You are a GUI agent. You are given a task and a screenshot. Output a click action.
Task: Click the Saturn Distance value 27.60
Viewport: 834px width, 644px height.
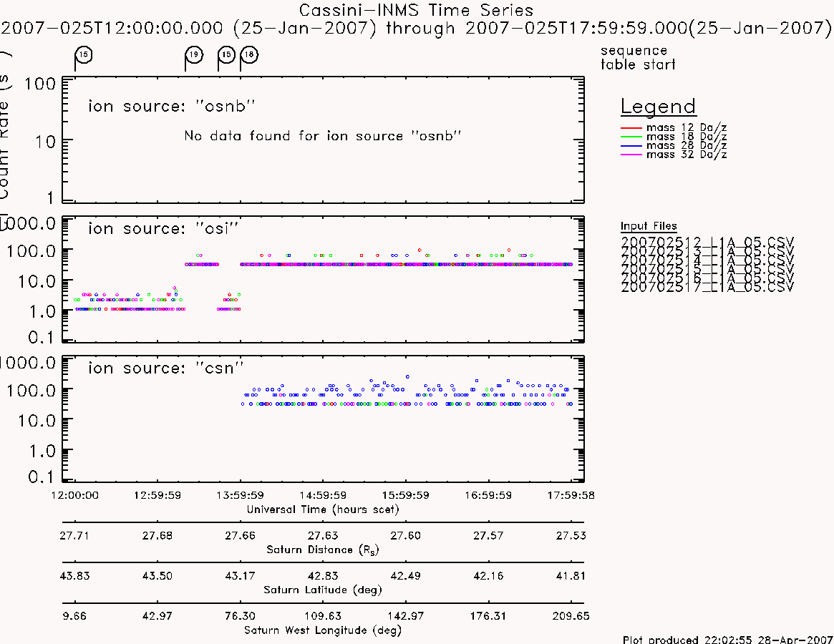(x=405, y=535)
